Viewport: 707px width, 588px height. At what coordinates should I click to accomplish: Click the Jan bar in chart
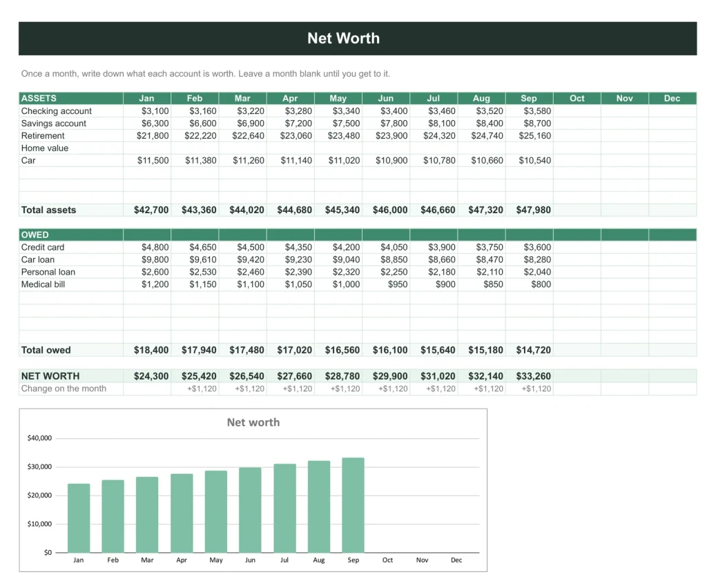point(79,518)
